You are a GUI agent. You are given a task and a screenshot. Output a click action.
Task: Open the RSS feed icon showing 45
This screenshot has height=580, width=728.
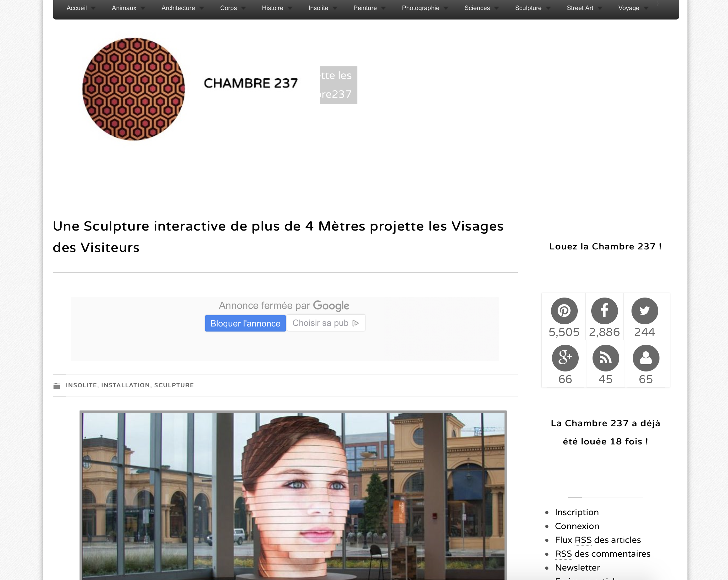coord(605,358)
